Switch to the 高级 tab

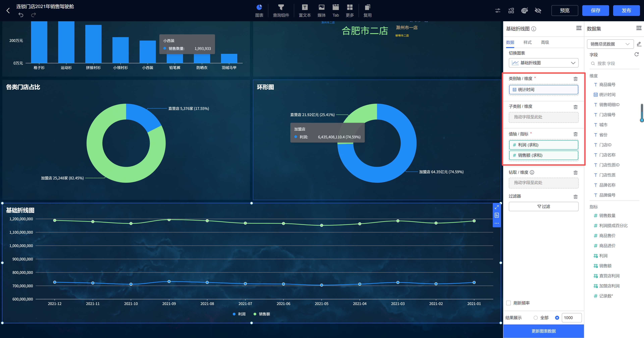click(x=545, y=42)
